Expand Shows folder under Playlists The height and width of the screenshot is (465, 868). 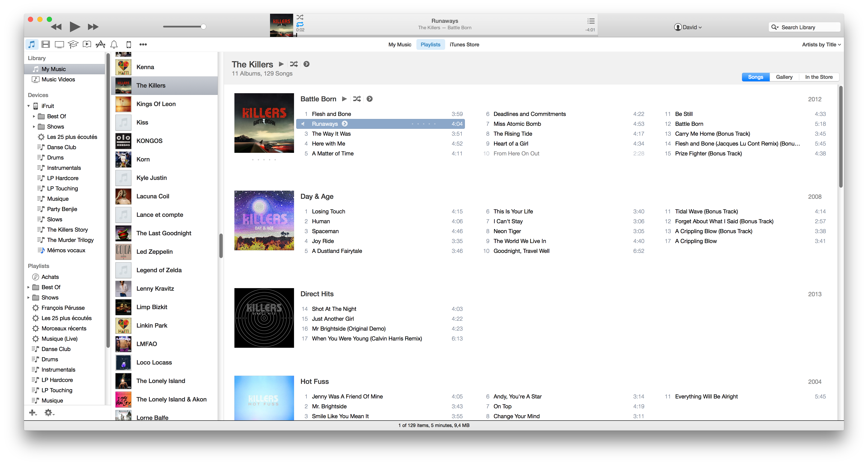pos(29,298)
